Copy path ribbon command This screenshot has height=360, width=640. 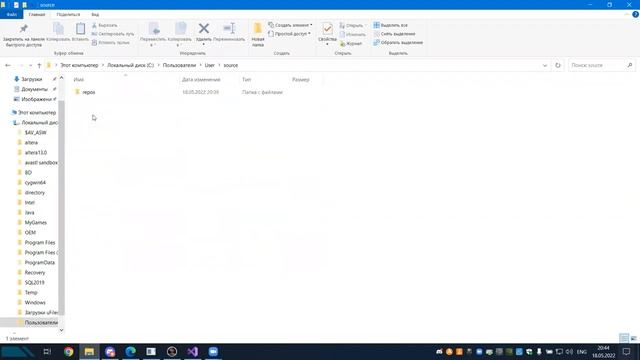coord(113,34)
